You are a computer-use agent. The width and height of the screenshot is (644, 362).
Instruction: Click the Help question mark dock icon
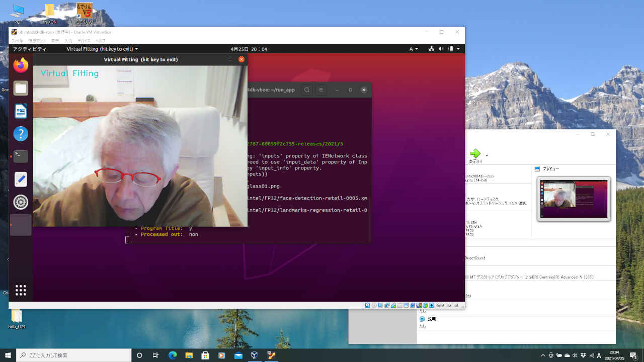click(21, 134)
